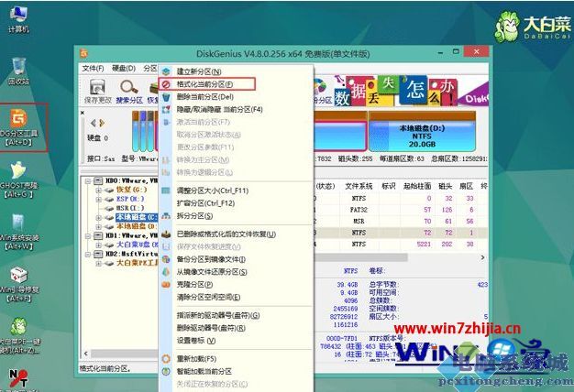Click the icon beside 重新加载(F5)

pos(166,359)
